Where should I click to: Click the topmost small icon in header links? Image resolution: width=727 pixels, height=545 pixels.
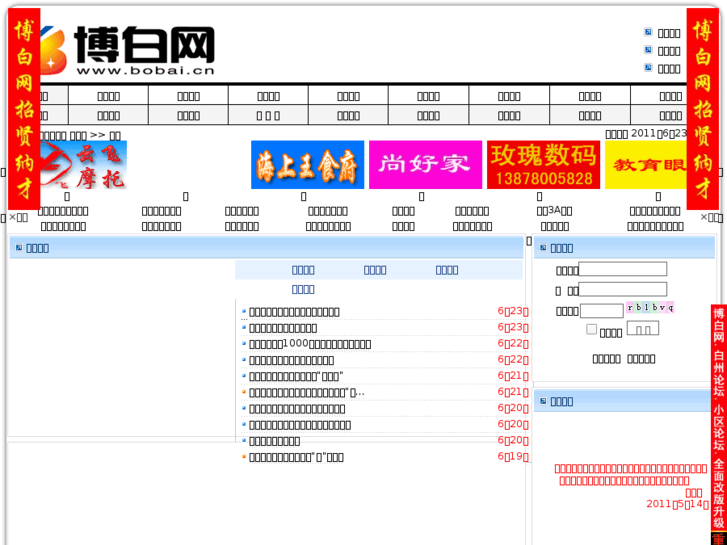[x=648, y=32]
